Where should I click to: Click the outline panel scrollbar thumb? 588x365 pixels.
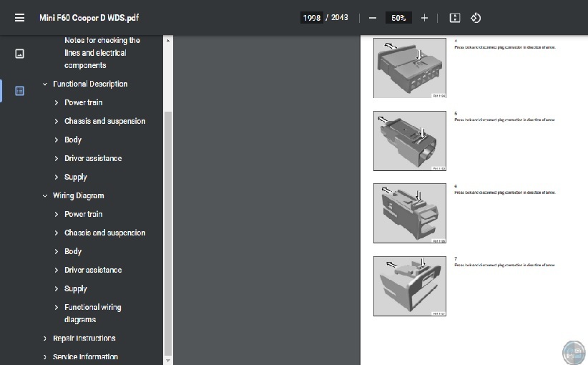click(168, 233)
